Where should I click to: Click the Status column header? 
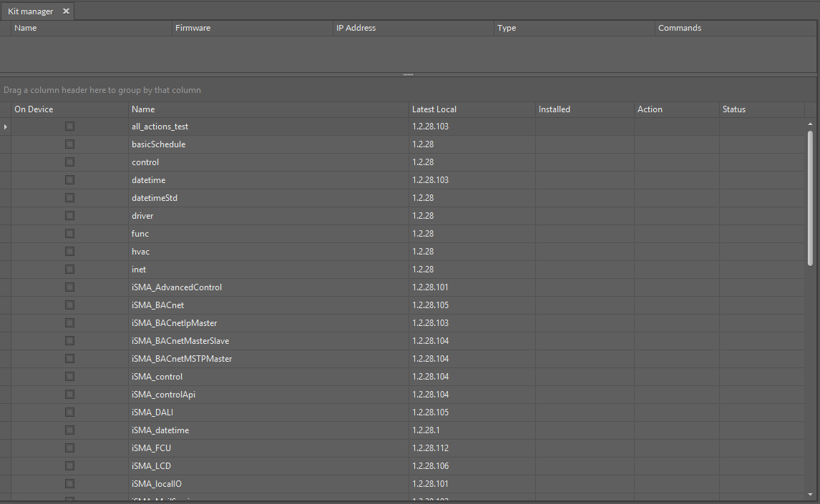click(x=734, y=109)
